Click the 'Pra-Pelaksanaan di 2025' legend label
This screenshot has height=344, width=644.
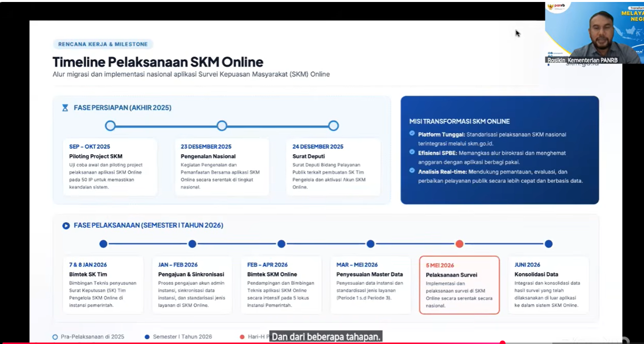(x=93, y=337)
